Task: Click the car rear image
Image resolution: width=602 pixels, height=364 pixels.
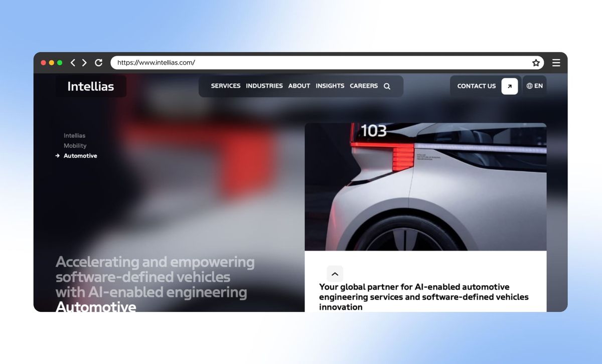Action: click(425, 187)
